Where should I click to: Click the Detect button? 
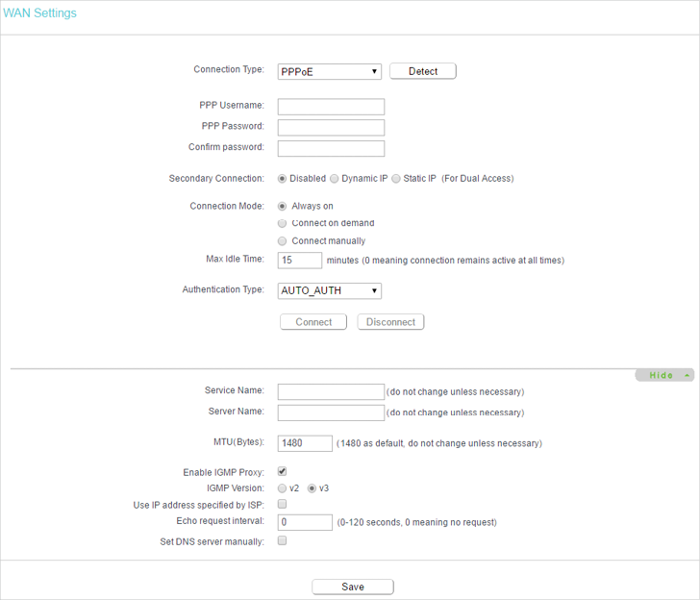point(423,71)
